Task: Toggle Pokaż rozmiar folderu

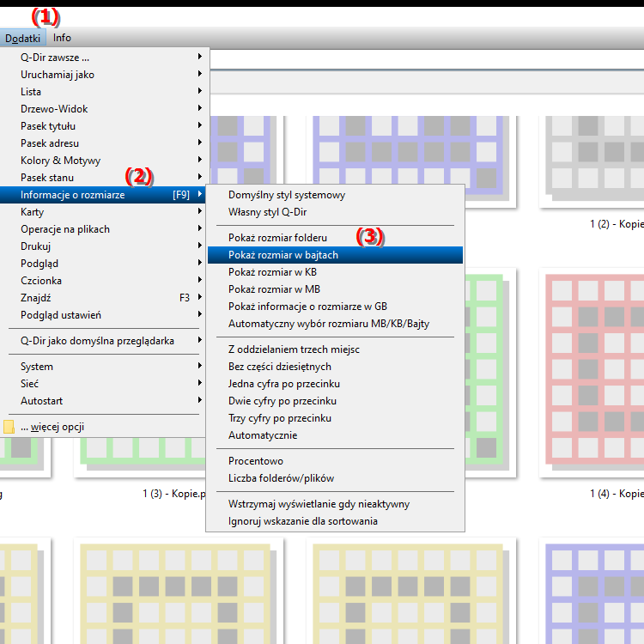Action: pyautogui.click(x=277, y=238)
